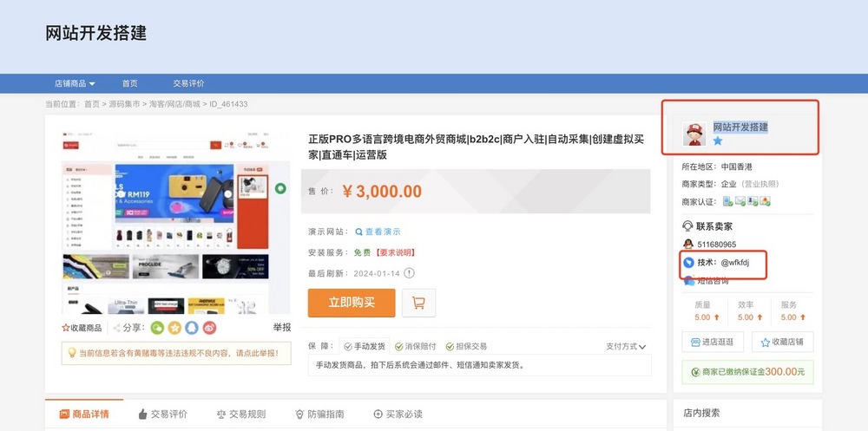
Task: Click the 收藏店铺 favorite shop button
Action: pyautogui.click(x=782, y=342)
